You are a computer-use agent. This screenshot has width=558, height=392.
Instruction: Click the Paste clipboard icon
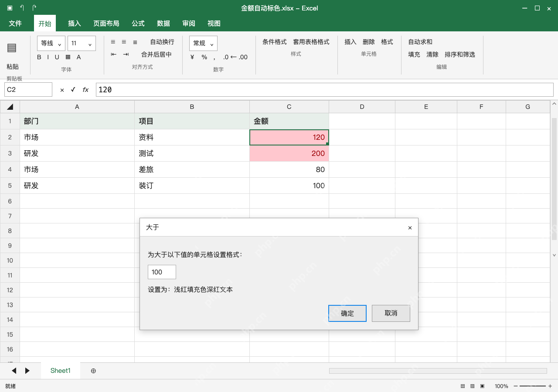pos(12,47)
